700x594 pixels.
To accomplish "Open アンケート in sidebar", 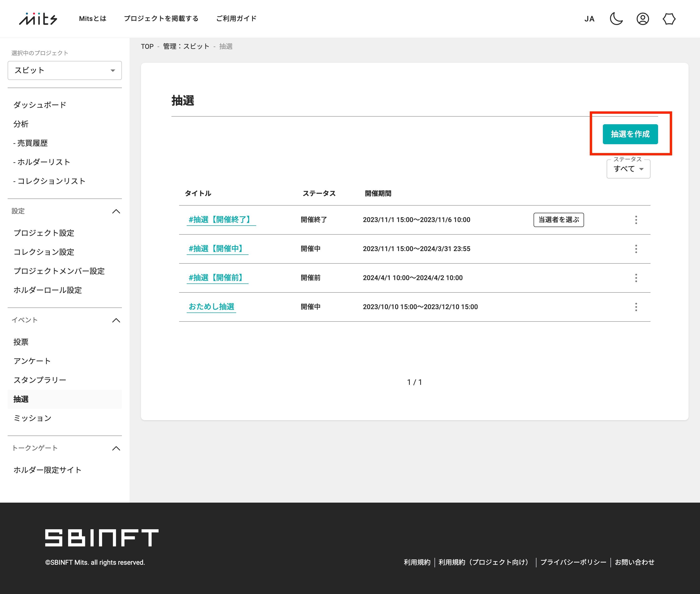I will coord(32,361).
